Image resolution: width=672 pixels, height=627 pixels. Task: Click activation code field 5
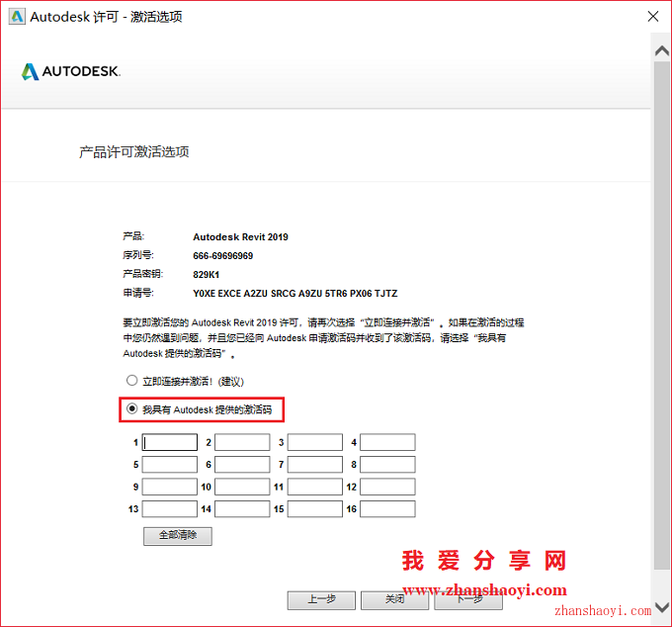(170, 465)
